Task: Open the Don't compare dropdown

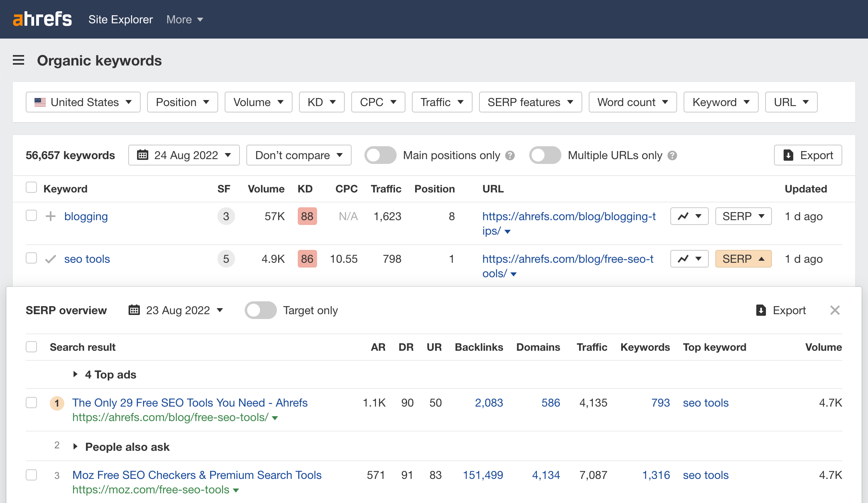Action: coord(299,155)
